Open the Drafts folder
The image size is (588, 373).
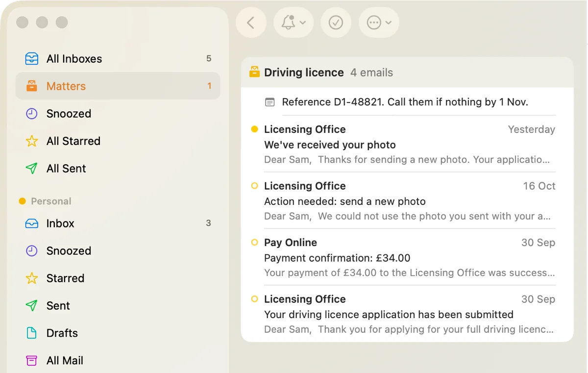(118, 333)
